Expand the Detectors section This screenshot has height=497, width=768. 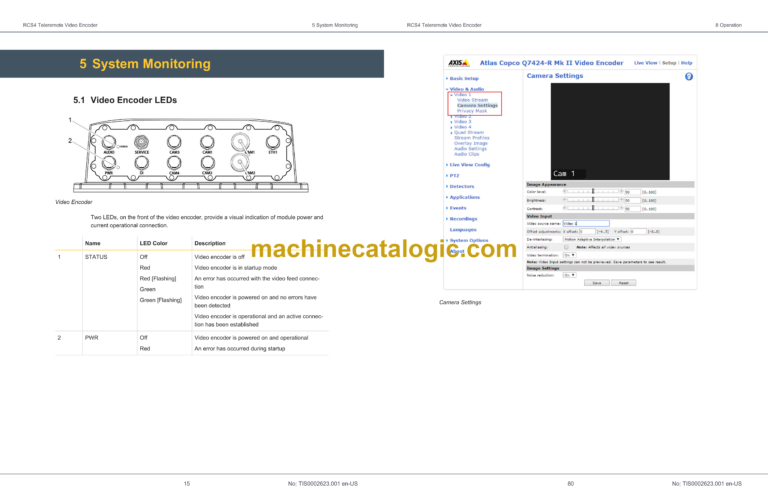(x=461, y=187)
